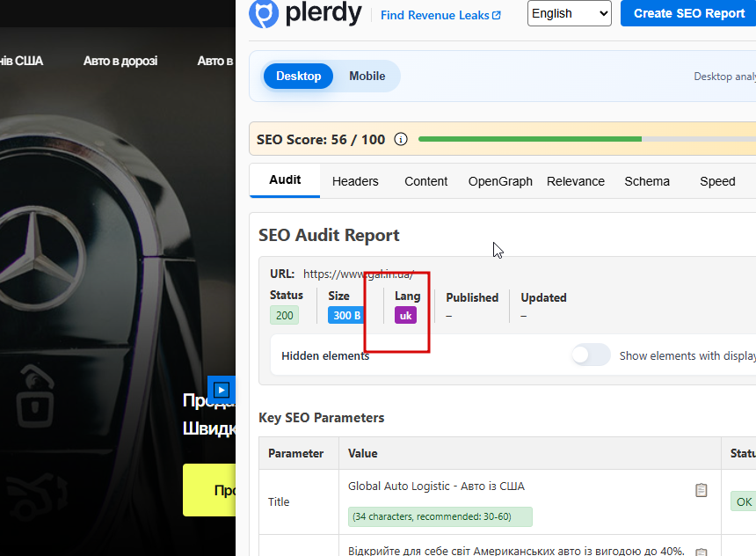Click the OK status badge for Title
The width and height of the screenshot is (756, 556).
pyautogui.click(x=744, y=502)
